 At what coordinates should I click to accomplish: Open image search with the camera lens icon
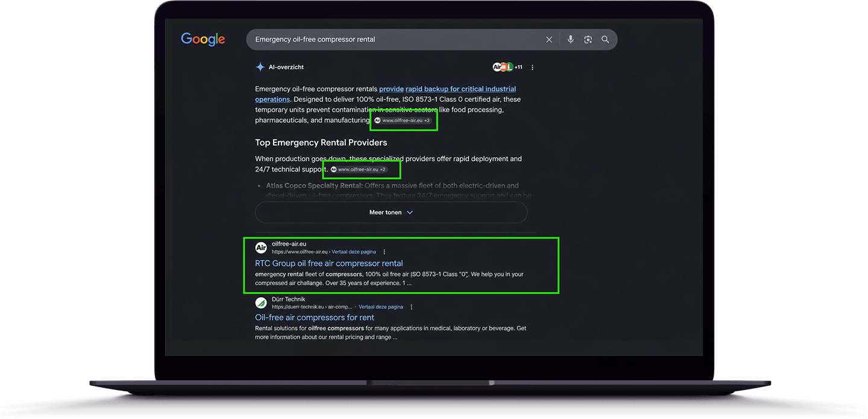pyautogui.click(x=588, y=40)
